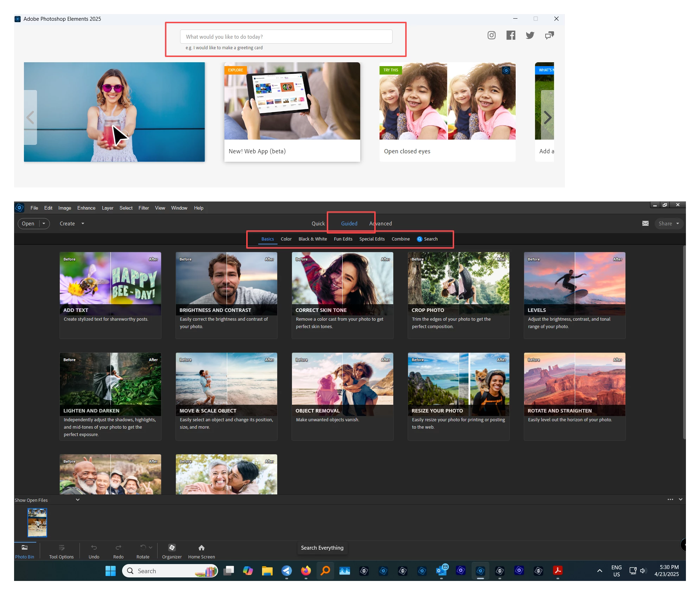Switch to the Fun Edits tab

click(x=343, y=239)
